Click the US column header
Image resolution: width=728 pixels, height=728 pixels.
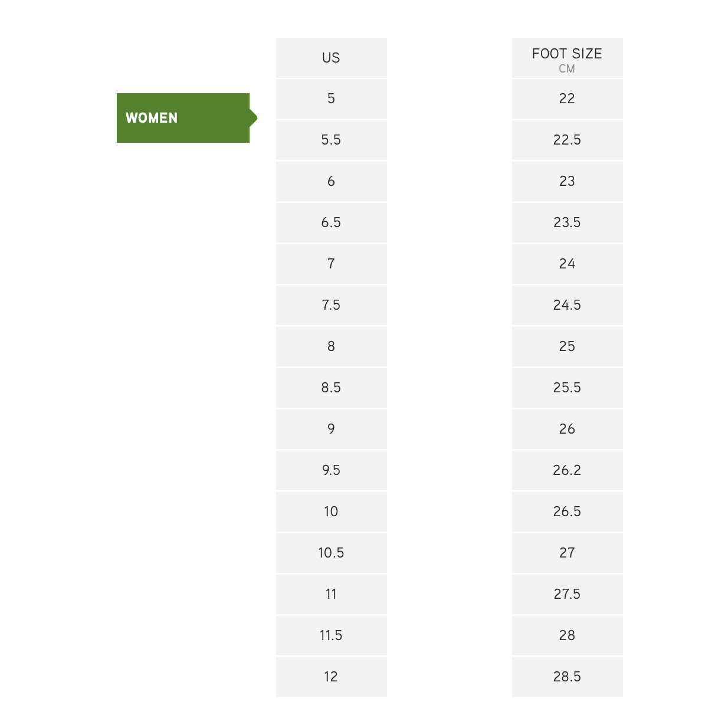(x=331, y=58)
